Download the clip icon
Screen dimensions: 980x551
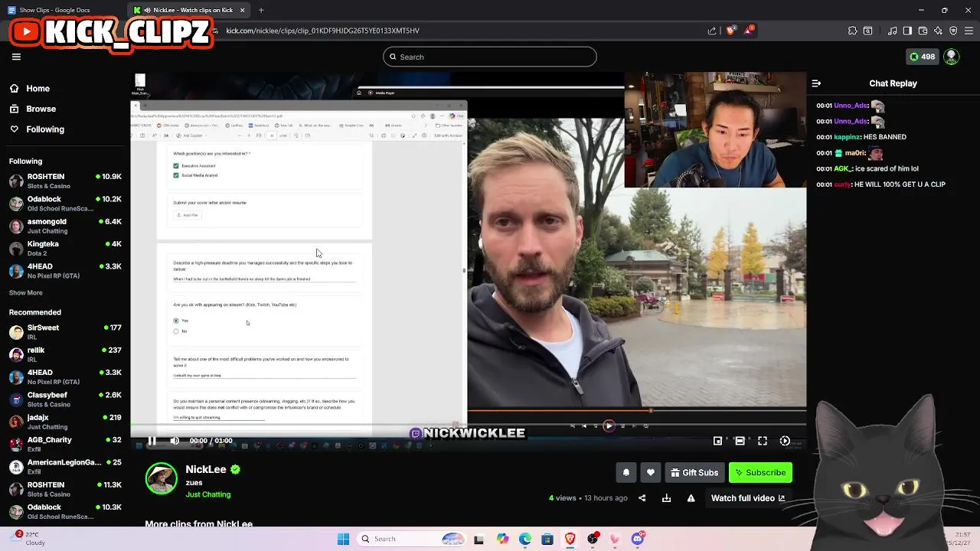coord(666,498)
